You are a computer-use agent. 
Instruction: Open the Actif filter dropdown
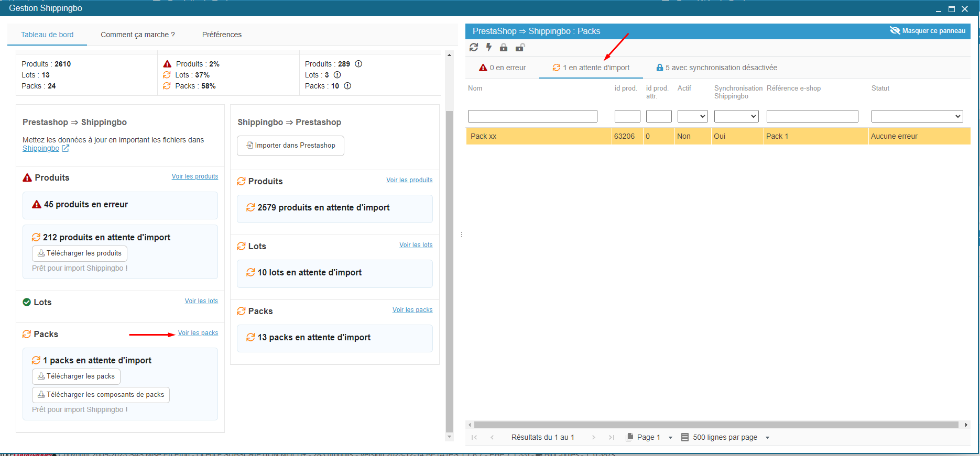coord(693,116)
